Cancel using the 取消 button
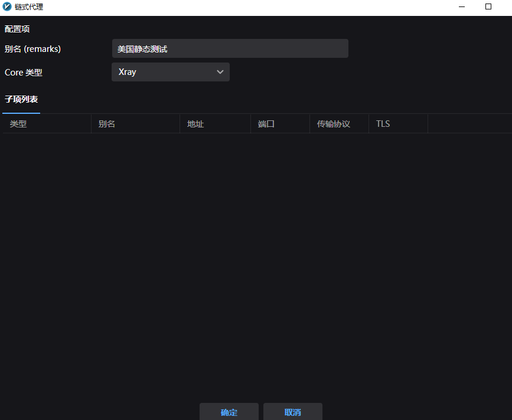The width and height of the screenshot is (512, 420). (292, 412)
